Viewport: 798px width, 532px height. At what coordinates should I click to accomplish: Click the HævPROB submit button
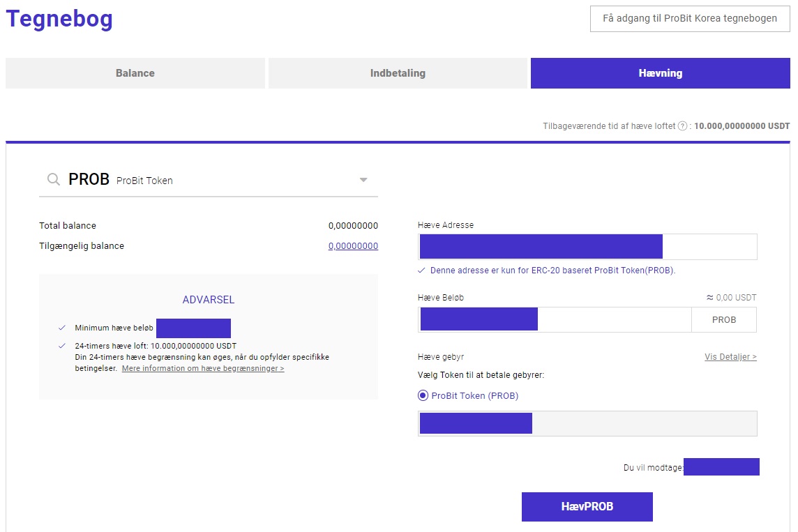(x=587, y=507)
